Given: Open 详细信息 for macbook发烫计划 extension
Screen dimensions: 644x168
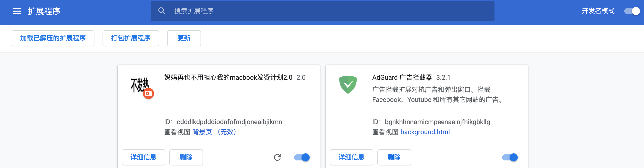Looking at the screenshot, I should 143,157.
